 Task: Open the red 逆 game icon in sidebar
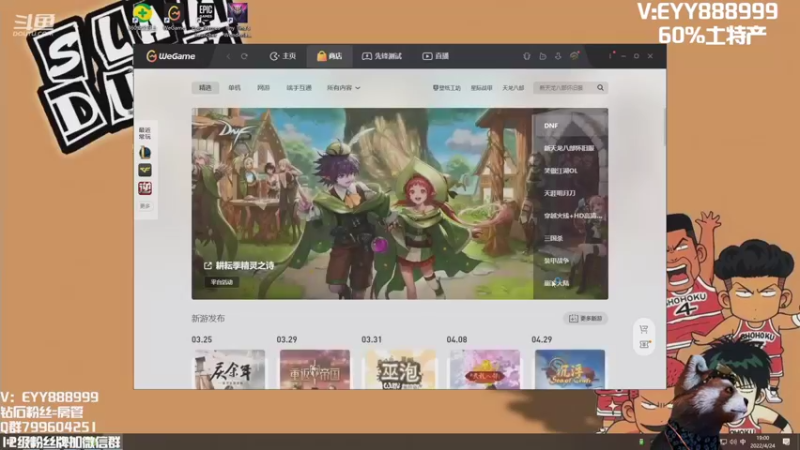[x=145, y=188]
